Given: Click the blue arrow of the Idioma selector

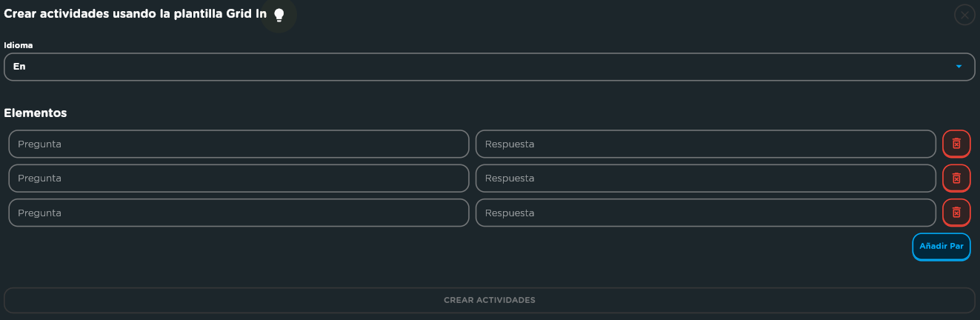Looking at the screenshot, I should tap(959, 67).
